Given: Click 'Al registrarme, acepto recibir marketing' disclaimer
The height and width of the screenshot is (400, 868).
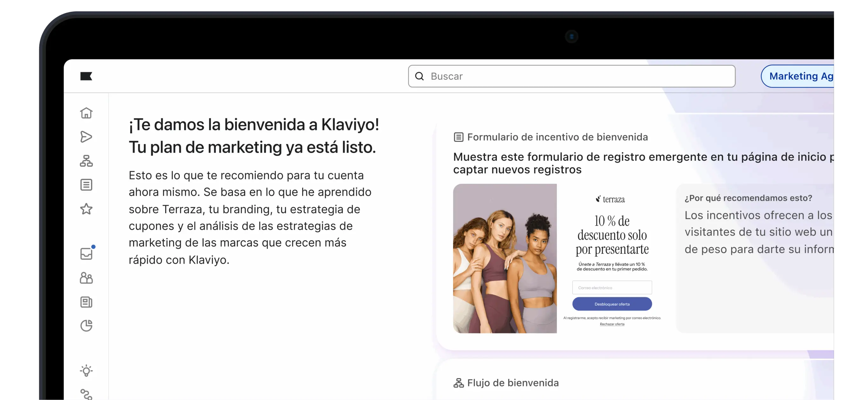Looking at the screenshot, I should point(612,318).
